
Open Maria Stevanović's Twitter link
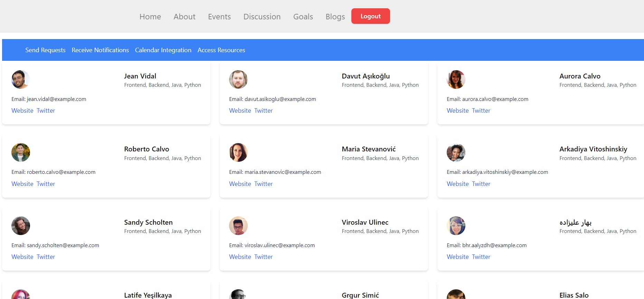point(264,184)
